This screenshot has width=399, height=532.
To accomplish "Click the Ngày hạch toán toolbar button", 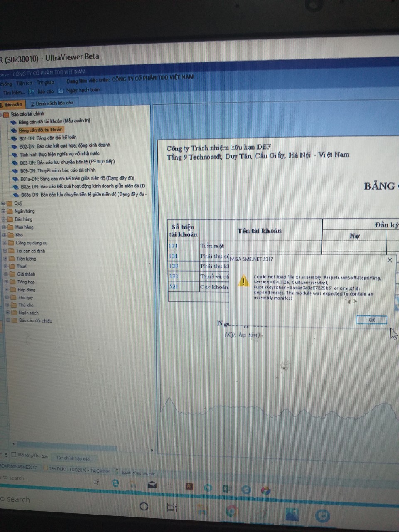I will click(79, 90).
